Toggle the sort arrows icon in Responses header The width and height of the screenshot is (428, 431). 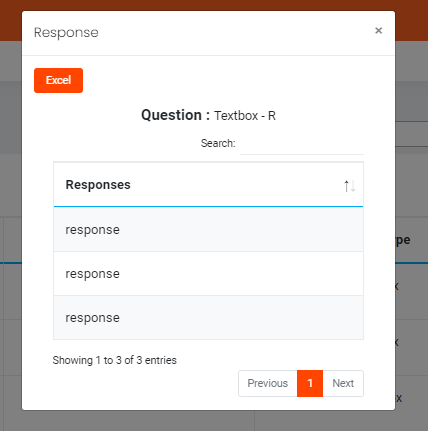[x=349, y=186]
